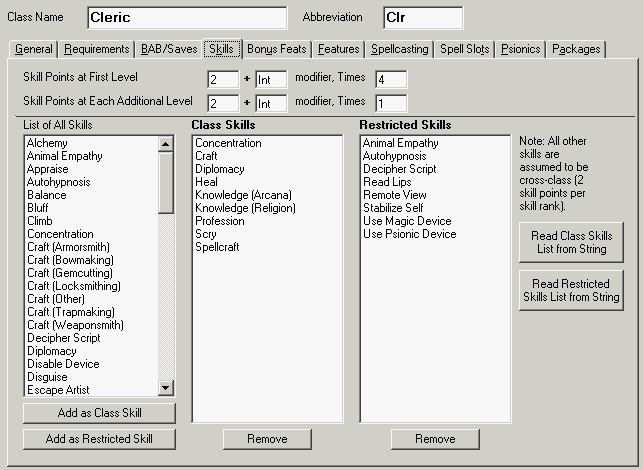This screenshot has width=643, height=470.
Task: Go to the Bonus Feats tab
Action: tap(277, 49)
